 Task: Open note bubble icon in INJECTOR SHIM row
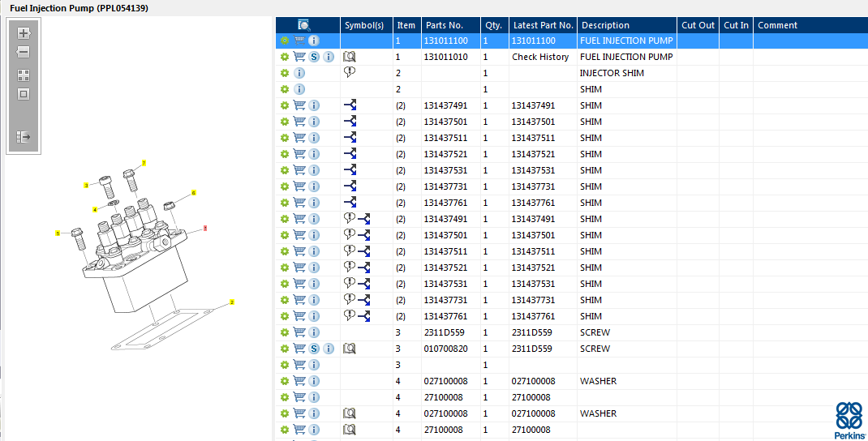coord(350,72)
